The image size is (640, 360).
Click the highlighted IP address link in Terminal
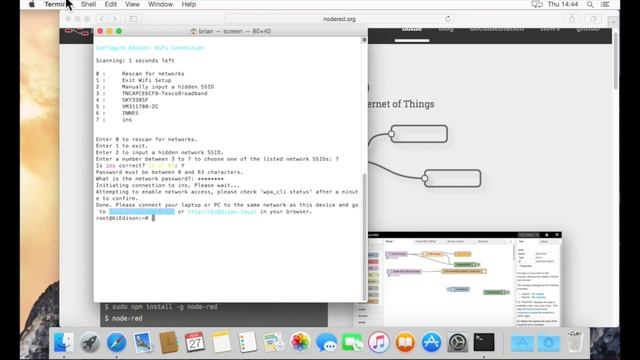tap(142, 211)
